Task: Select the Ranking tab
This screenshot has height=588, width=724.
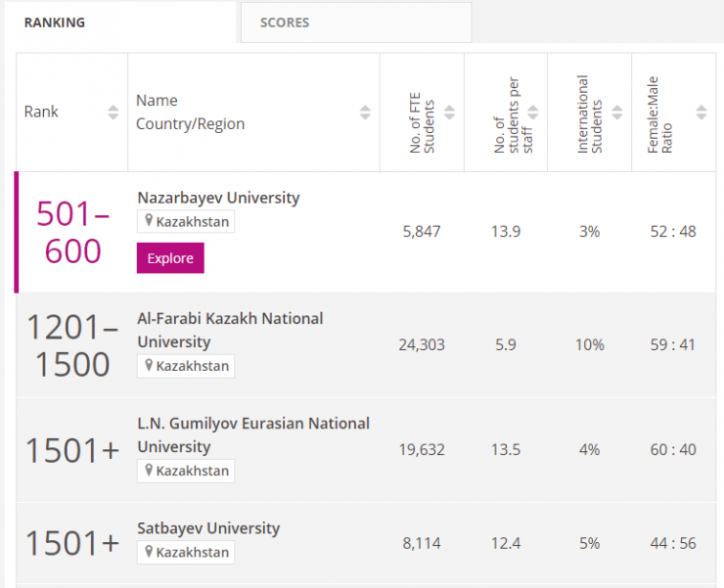Action: coord(55,23)
